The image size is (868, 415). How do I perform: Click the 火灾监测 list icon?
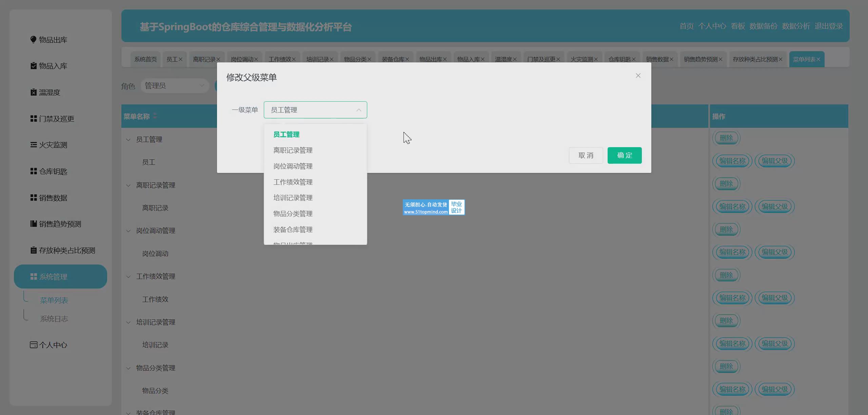point(33,145)
